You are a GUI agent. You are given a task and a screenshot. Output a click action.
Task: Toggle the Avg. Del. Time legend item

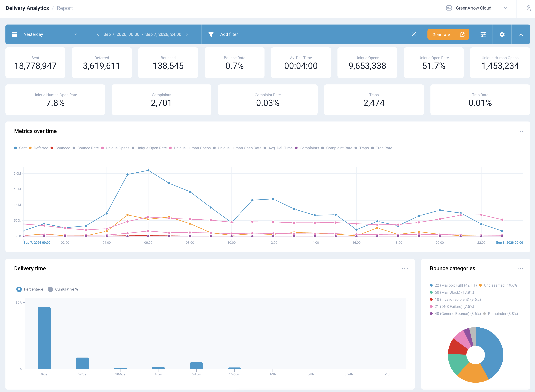278,148
